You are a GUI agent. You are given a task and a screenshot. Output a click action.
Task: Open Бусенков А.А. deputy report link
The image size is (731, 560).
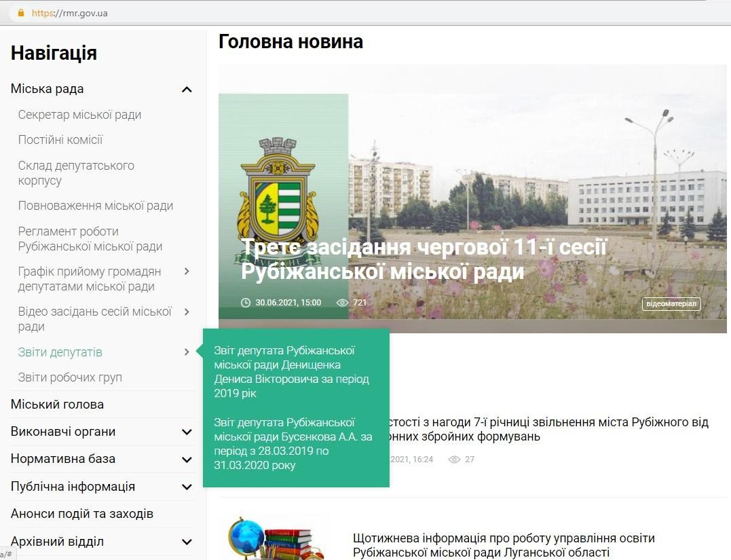click(293, 443)
